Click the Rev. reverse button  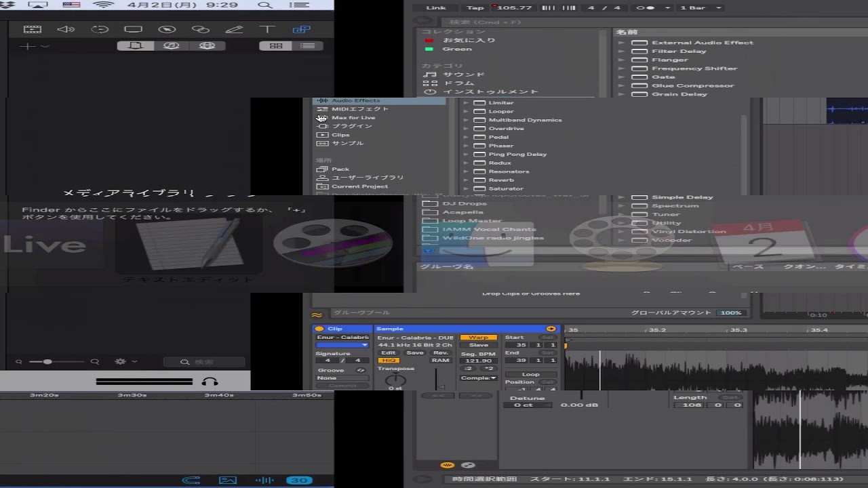coord(440,352)
